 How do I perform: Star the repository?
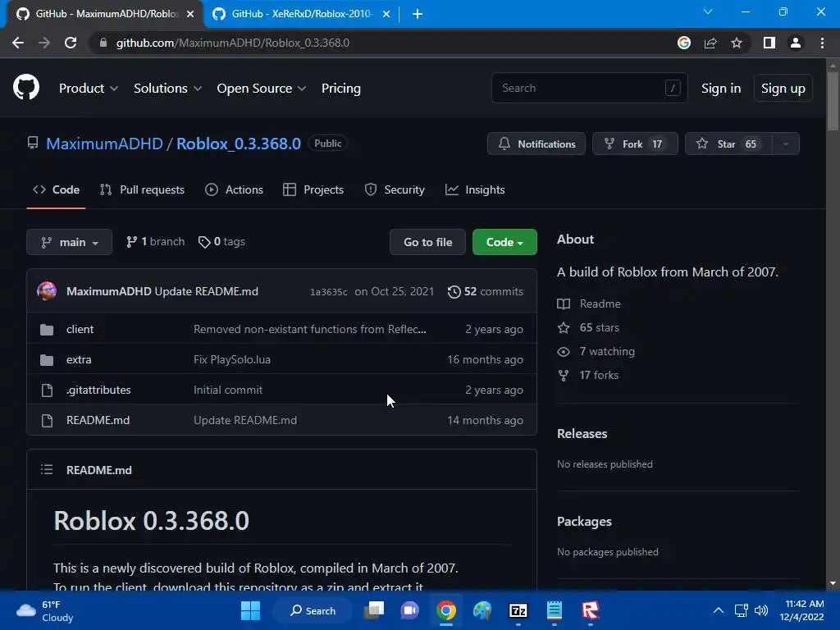tap(728, 144)
